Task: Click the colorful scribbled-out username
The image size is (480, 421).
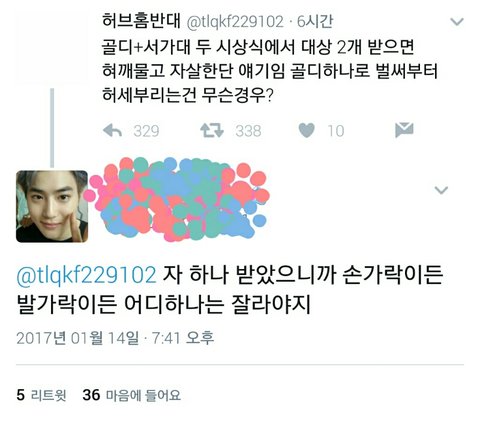Action: 177,199
